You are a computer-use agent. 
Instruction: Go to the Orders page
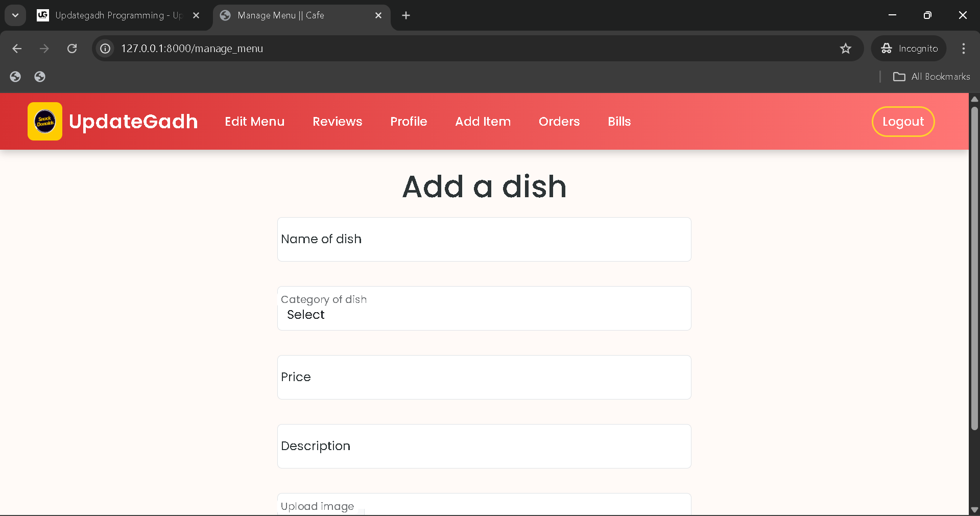(559, 122)
